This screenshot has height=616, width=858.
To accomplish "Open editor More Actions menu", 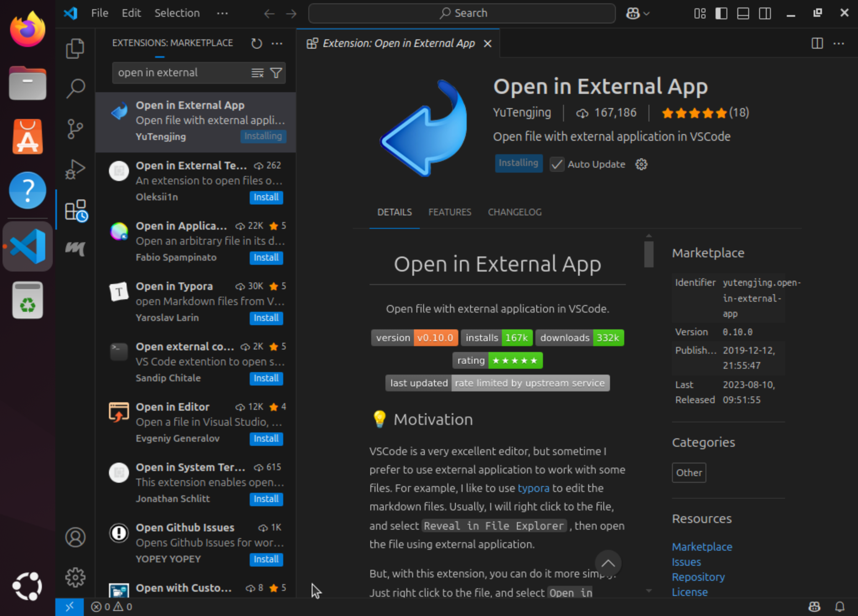I will point(839,43).
